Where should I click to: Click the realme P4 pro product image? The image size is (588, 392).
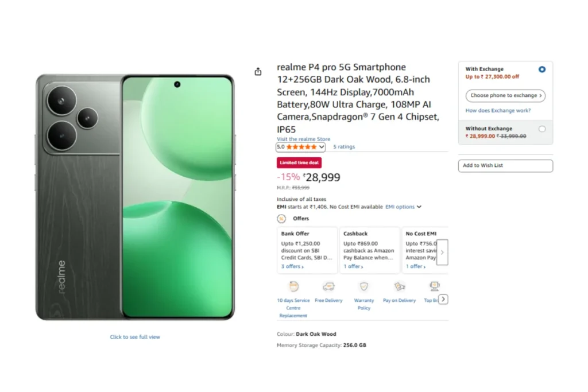(135, 197)
